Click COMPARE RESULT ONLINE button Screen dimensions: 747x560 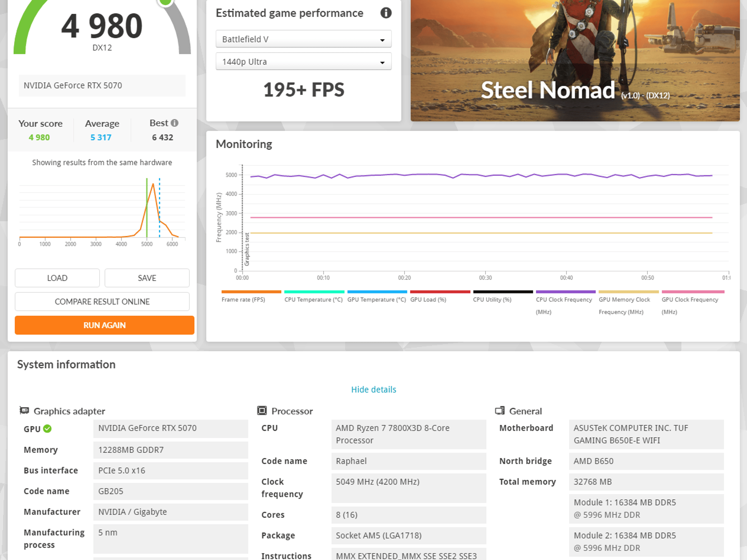102,302
